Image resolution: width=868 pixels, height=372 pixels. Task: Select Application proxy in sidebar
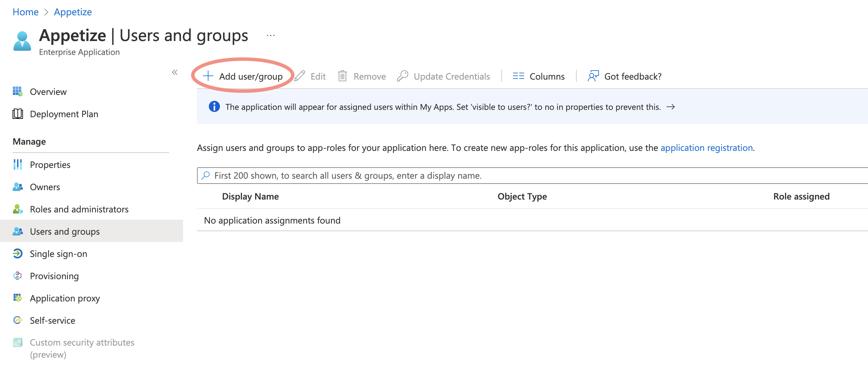(x=65, y=298)
